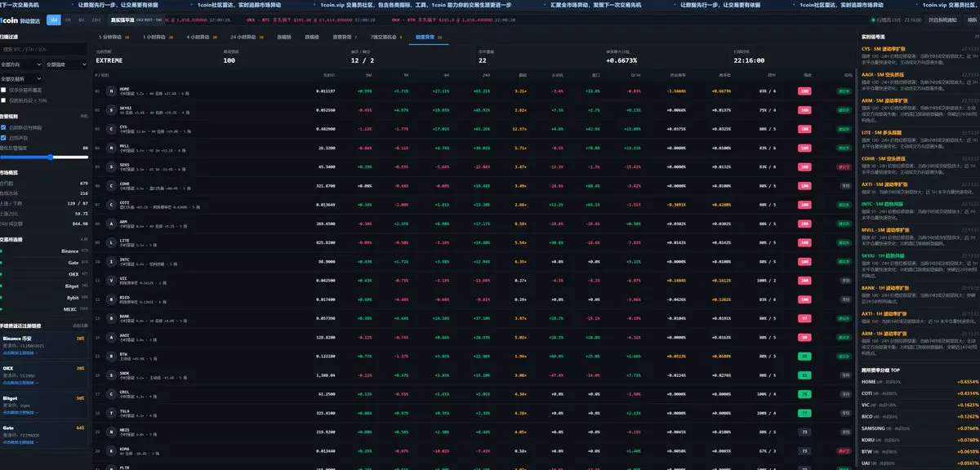The image size is (980, 470).
Task: Click the VIC coin avatar icon
Action: [x=111, y=279]
